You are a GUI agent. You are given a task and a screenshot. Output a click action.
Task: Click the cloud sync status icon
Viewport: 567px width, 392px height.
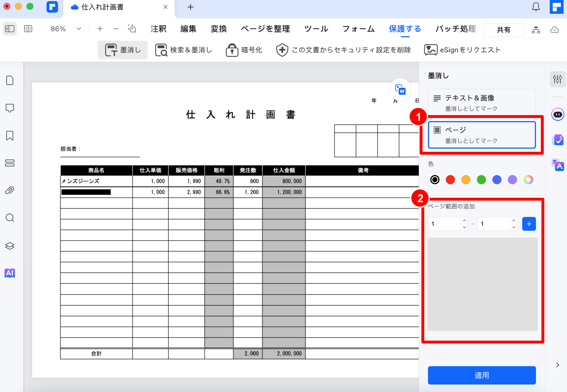click(555, 30)
